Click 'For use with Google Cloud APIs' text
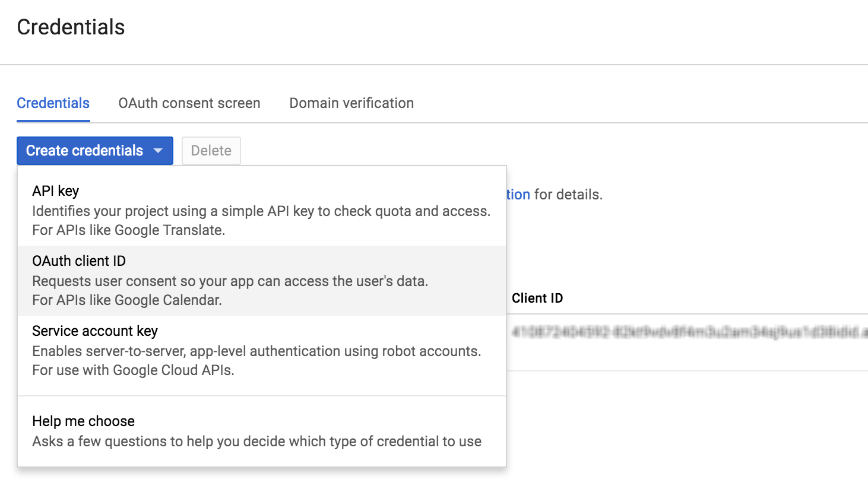The width and height of the screenshot is (868, 489). [133, 370]
